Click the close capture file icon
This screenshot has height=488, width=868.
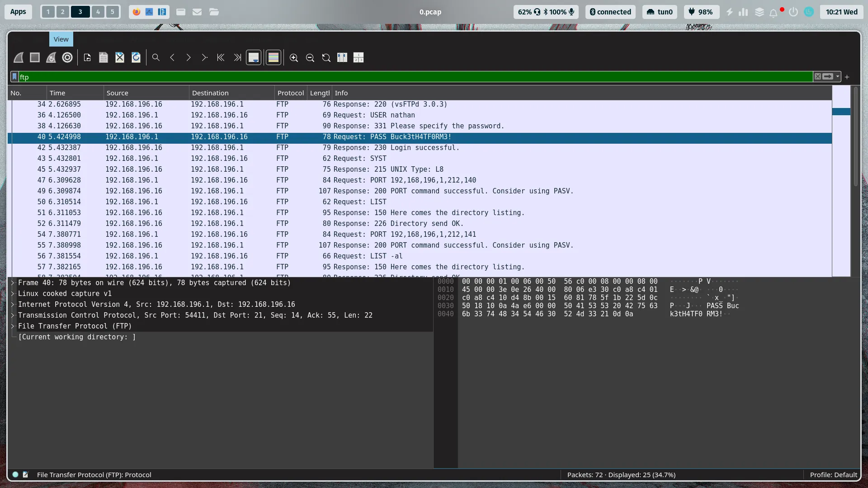point(120,57)
